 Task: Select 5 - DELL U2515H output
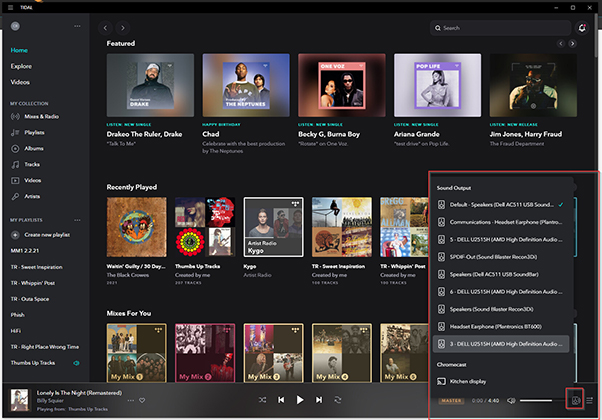click(x=501, y=240)
